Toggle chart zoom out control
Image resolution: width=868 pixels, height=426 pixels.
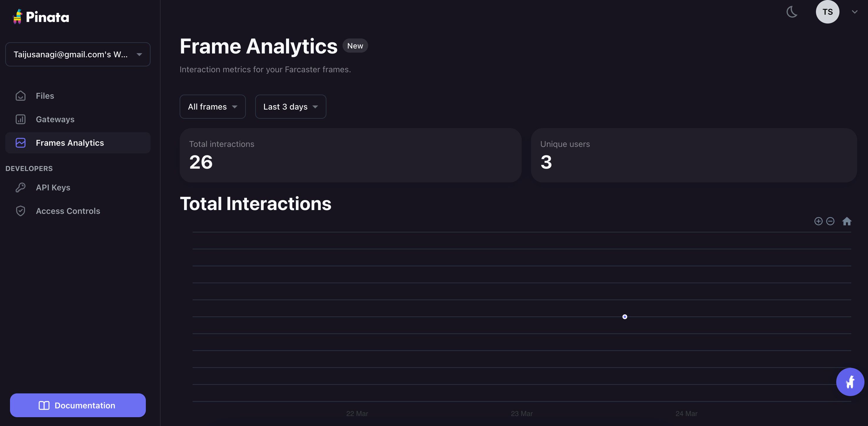pos(830,221)
